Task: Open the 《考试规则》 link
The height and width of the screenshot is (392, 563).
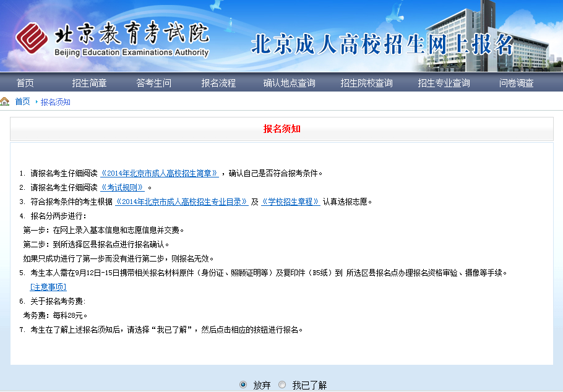Action: pos(122,187)
